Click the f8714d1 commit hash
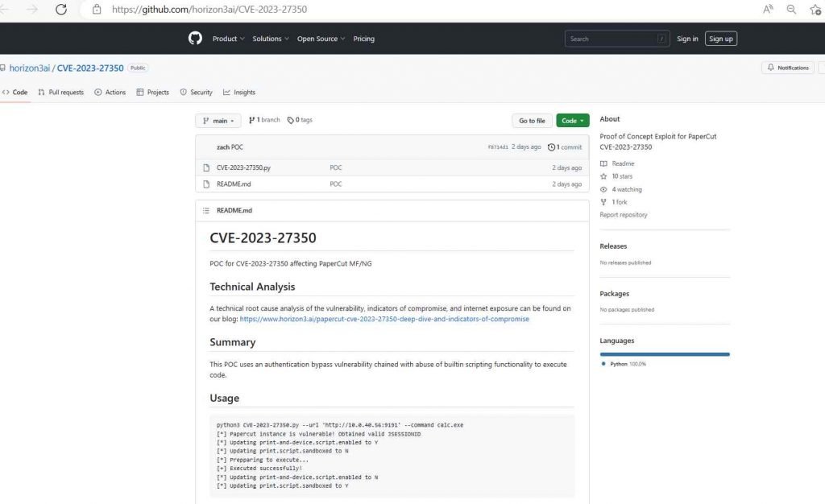Viewport: 825px width, 504px height. click(x=498, y=147)
